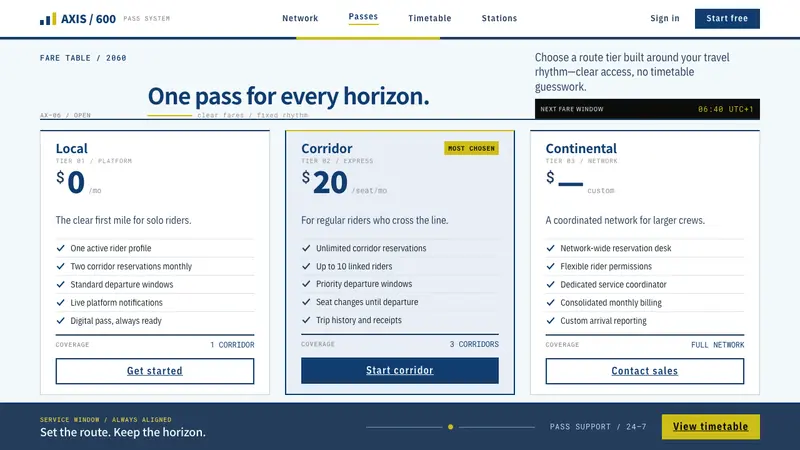800x450 pixels.
Task: Click For regular riders who cross the line text
Action: [374, 220]
